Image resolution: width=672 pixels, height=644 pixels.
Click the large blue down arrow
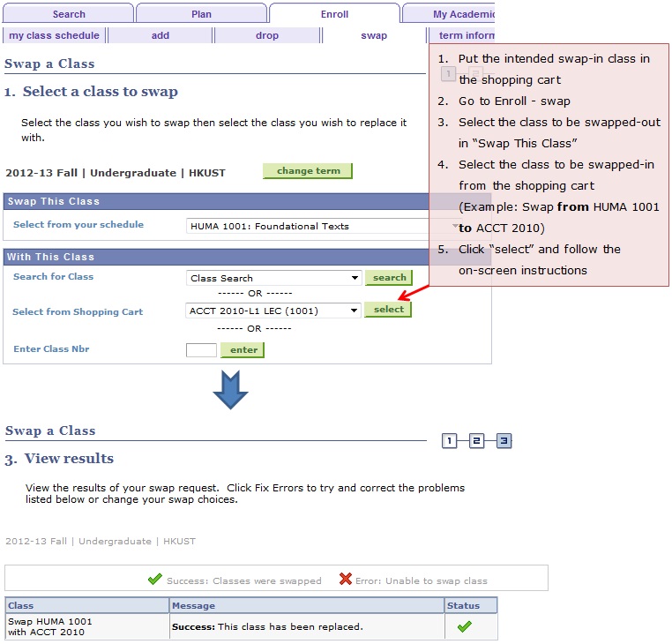click(x=230, y=389)
